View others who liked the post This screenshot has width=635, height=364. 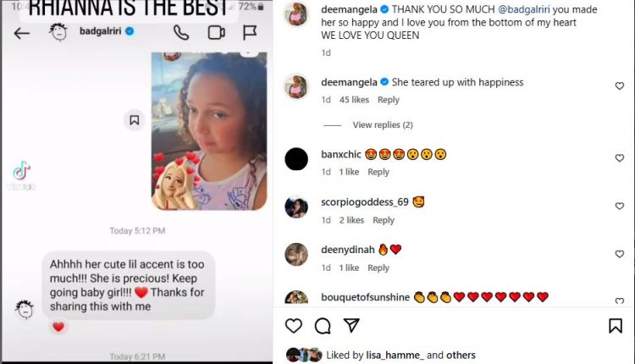pyautogui.click(x=461, y=355)
